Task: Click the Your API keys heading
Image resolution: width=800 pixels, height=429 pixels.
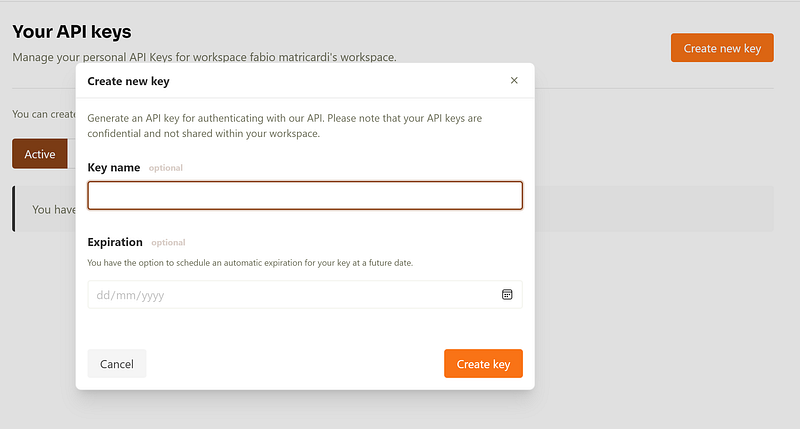Action: tap(72, 32)
